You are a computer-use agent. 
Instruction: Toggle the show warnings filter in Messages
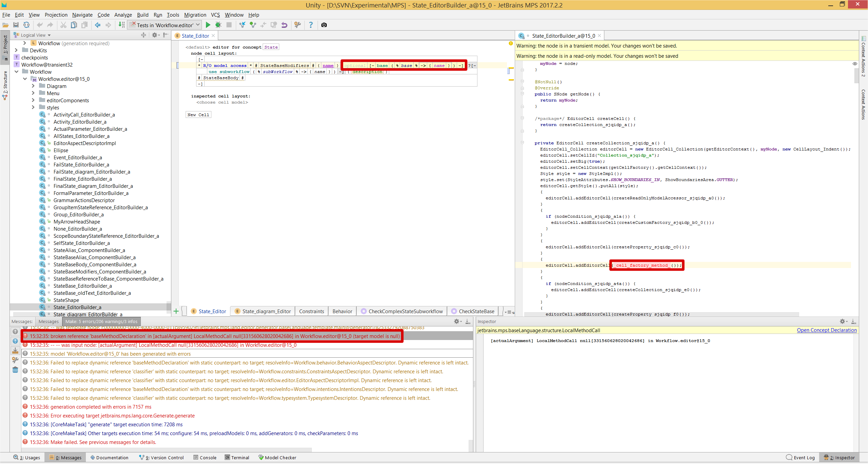[x=15, y=332]
